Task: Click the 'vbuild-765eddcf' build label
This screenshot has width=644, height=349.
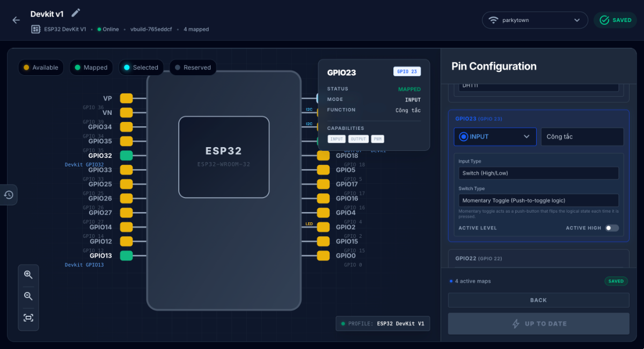Action: point(151,29)
